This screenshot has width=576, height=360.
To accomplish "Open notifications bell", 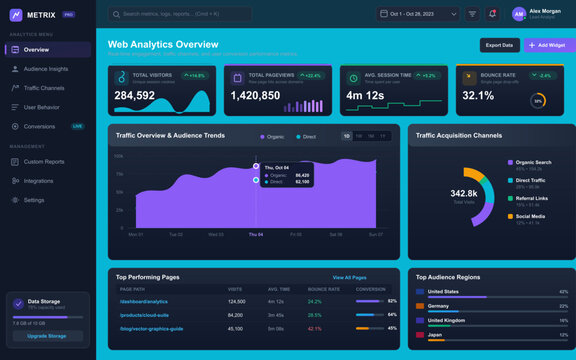I will tap(492, 14).
